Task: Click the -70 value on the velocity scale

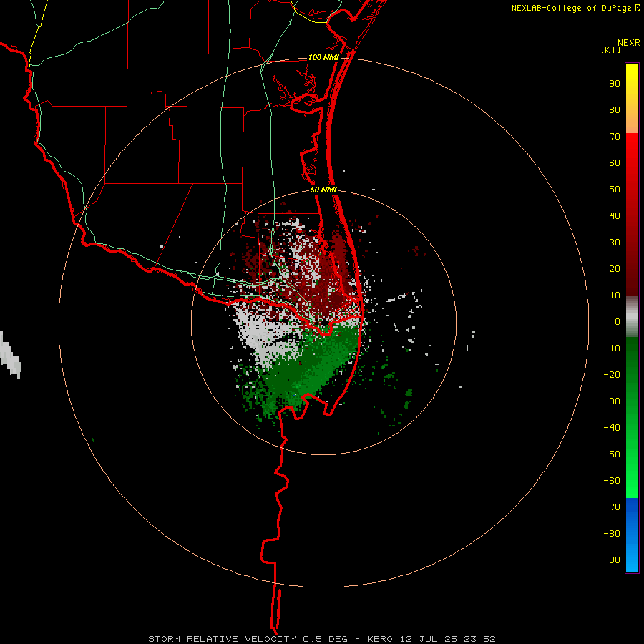Action: pyautogui.click(x=612, y=507)
